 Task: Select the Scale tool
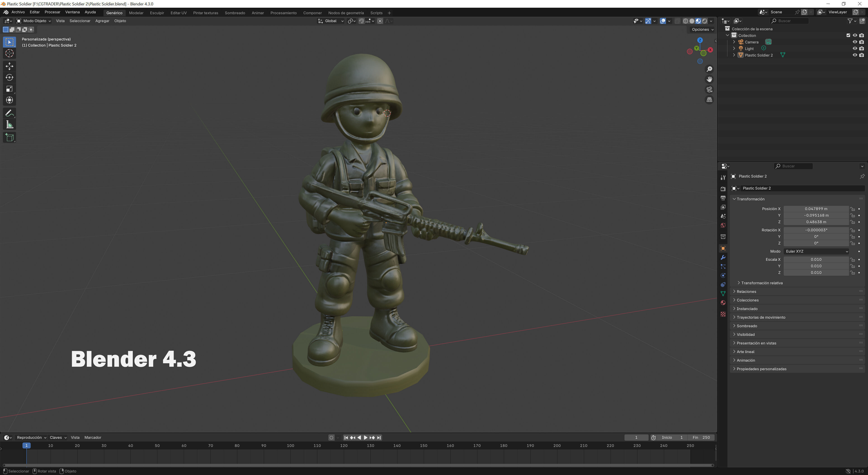[x=9, y=89]
